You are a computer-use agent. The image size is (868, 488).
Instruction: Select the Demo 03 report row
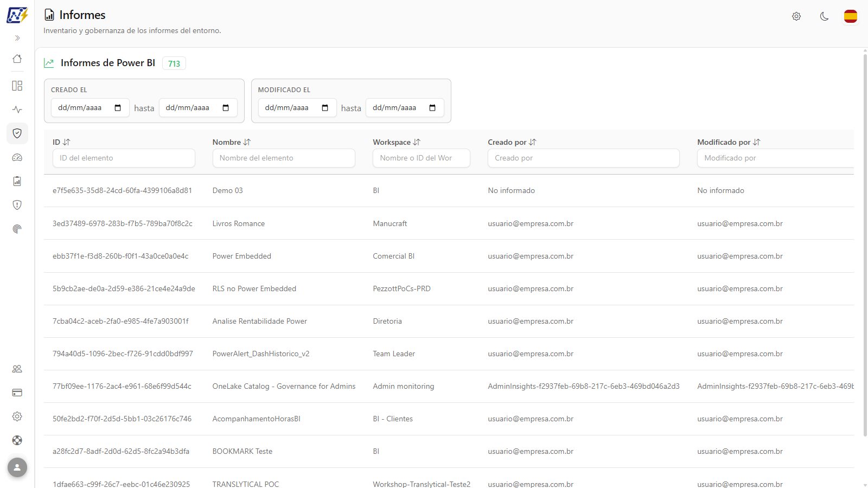(449, 190)
